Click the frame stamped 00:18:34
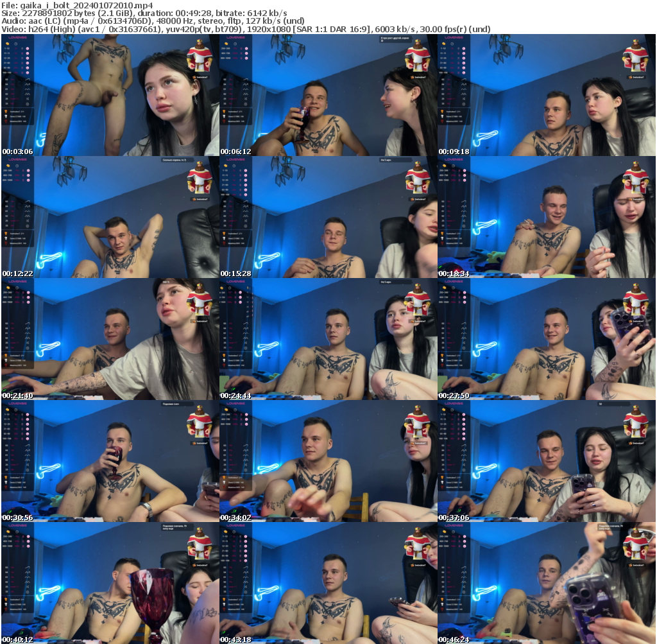Viewport: 657px width, 644px height. point(546,217)
